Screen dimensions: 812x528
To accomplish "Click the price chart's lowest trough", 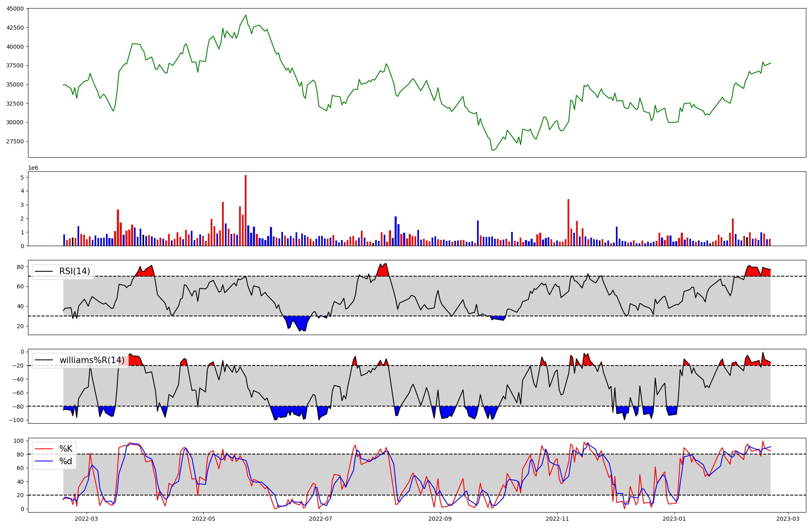I will pos(493,150).
